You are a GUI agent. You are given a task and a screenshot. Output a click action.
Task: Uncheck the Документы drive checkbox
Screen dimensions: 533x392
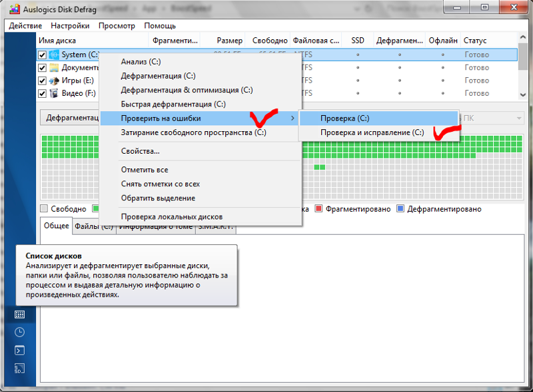[x=42, y=68]
